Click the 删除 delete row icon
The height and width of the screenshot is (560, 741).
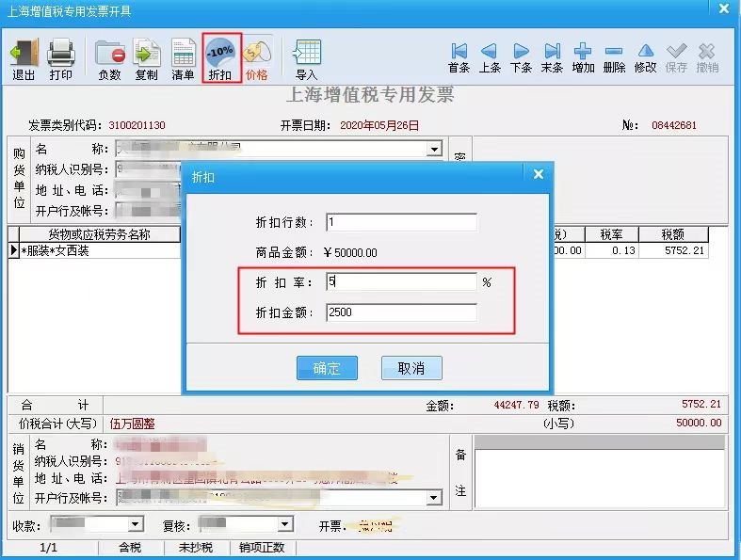coord(614,58)
